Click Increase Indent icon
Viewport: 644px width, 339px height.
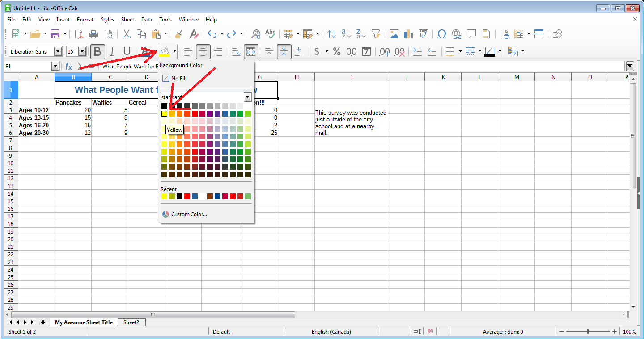tap(417, 52)
